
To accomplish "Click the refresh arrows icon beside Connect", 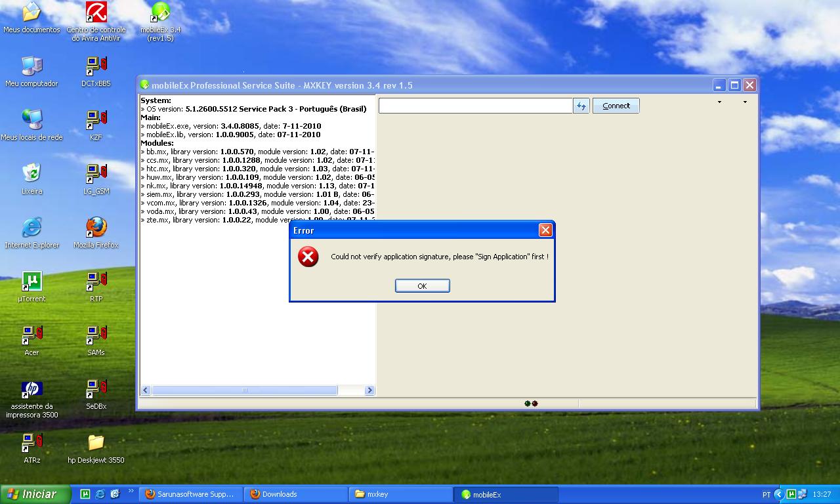I will pyautogui.click(x=581, y=106).
